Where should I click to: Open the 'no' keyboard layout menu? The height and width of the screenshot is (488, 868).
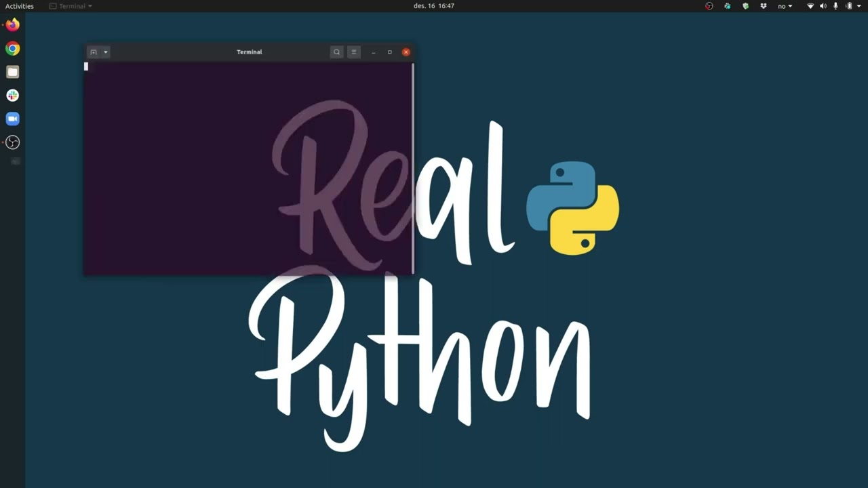(x=785, y=6)
